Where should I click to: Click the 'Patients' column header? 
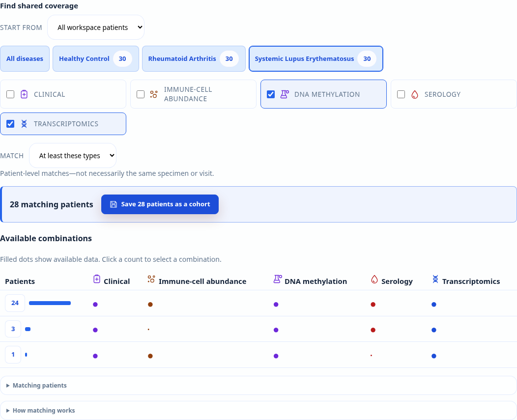coord(20,281)
